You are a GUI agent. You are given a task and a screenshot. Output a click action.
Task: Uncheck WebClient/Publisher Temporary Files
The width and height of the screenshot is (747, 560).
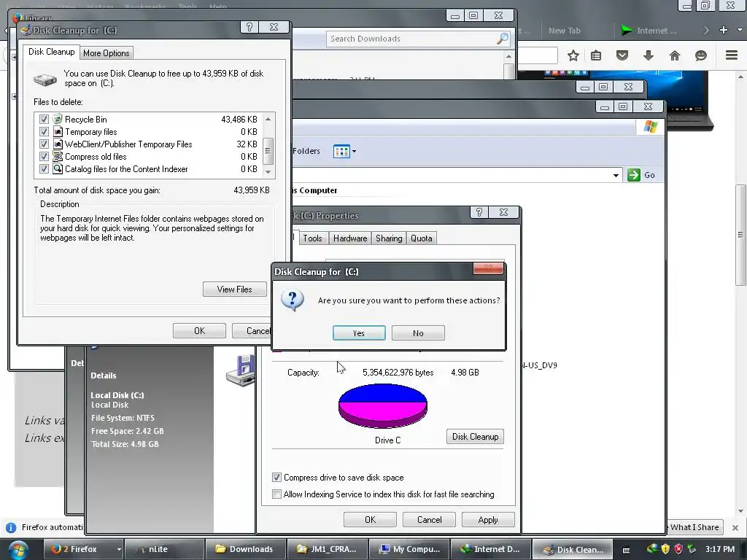tap(44, 144)
